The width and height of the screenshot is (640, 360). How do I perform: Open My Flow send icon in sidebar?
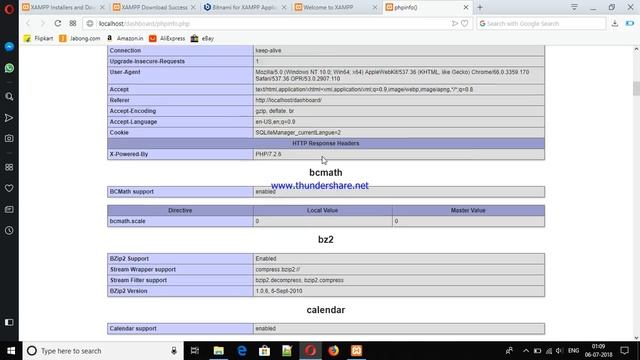tap(9, 118)
